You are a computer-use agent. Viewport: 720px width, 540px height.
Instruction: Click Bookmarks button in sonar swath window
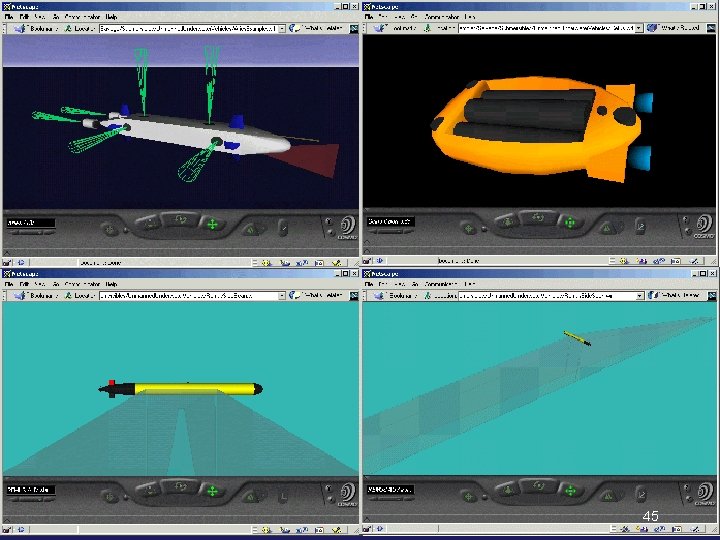396,295
